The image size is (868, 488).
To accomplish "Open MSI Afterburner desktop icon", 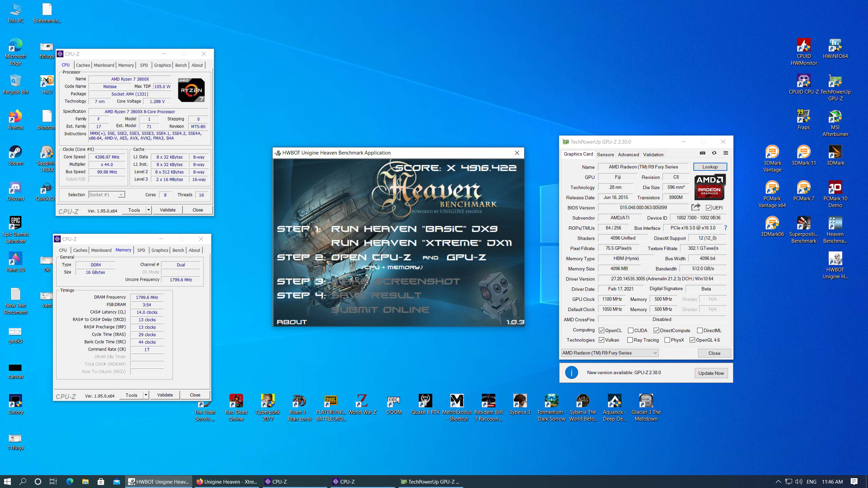I will [835, 124].
